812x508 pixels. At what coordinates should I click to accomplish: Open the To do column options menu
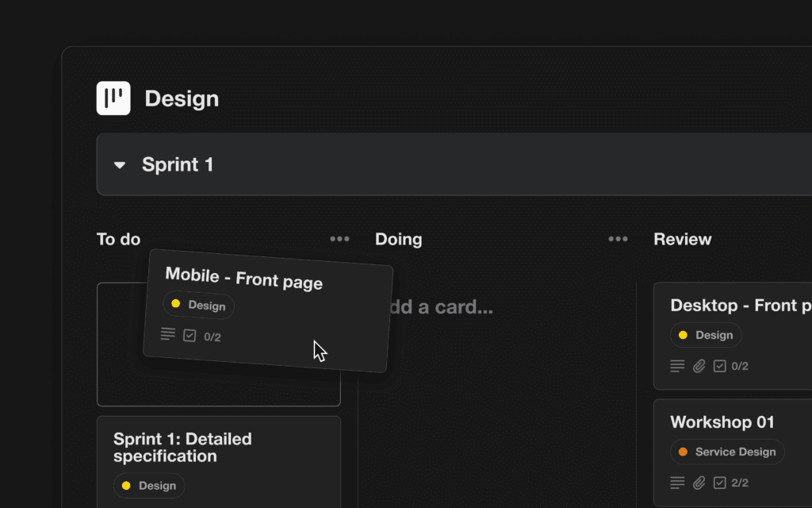pyautogui.click(x=339, y=239)
